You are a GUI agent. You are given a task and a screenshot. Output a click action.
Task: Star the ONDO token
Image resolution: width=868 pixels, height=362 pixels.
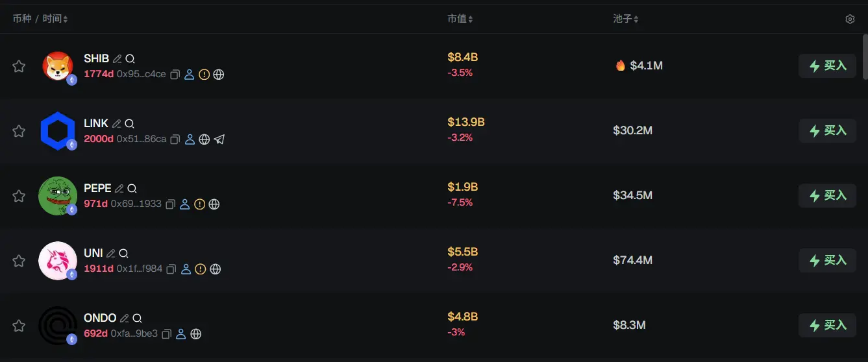coord(19,326)
